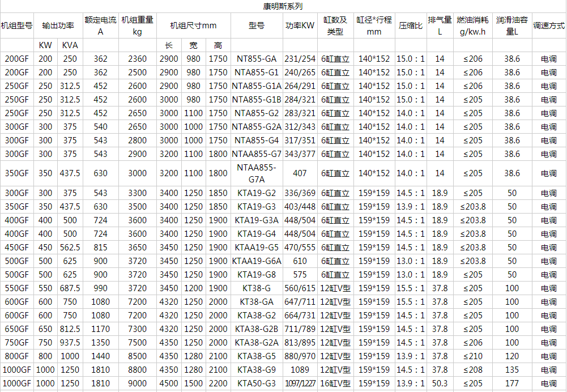Click the 450GF unit model cell
This screenshot has width=567, height=392.
pos(16,248)
